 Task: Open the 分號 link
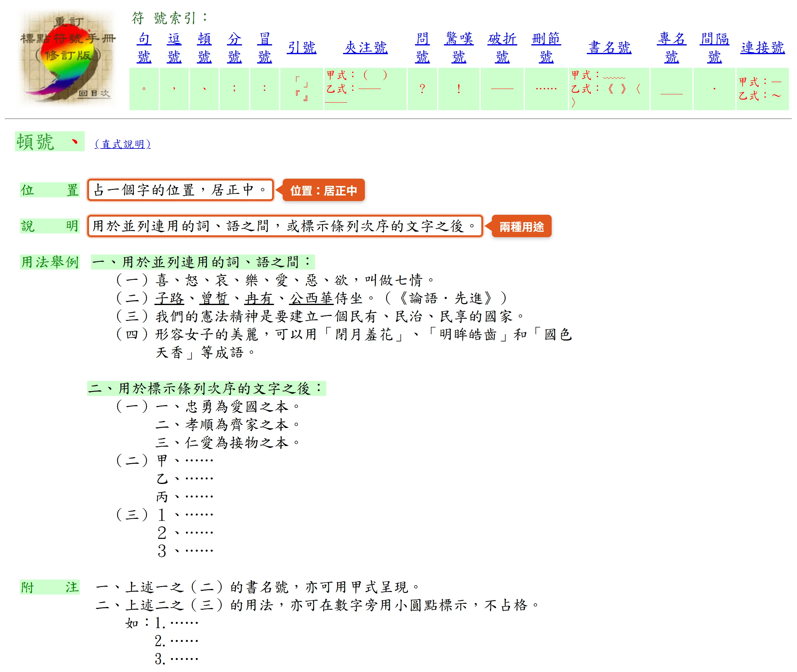coord(234,48)
